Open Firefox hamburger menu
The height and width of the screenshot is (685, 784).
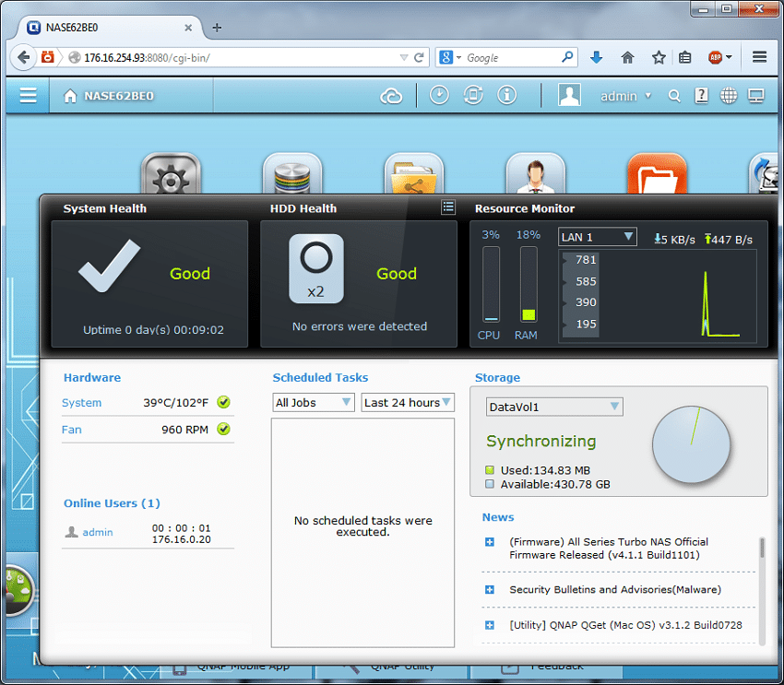point(759,57)
